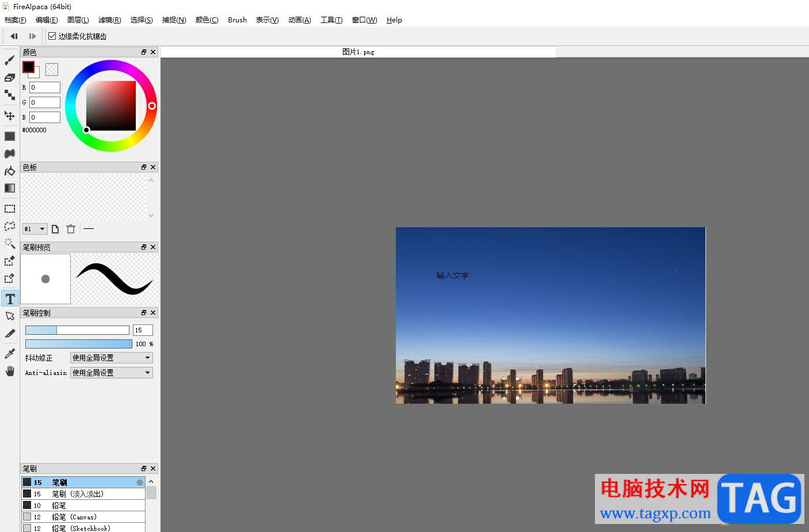Click the brush size slider
The image size is (809, 532).
pyautogui.click(x=77, y=330)
